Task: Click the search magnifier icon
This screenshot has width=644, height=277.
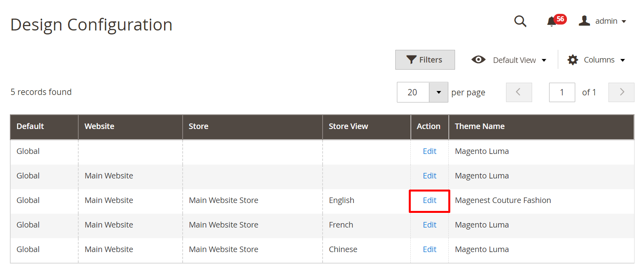Action: coord(520,21)
